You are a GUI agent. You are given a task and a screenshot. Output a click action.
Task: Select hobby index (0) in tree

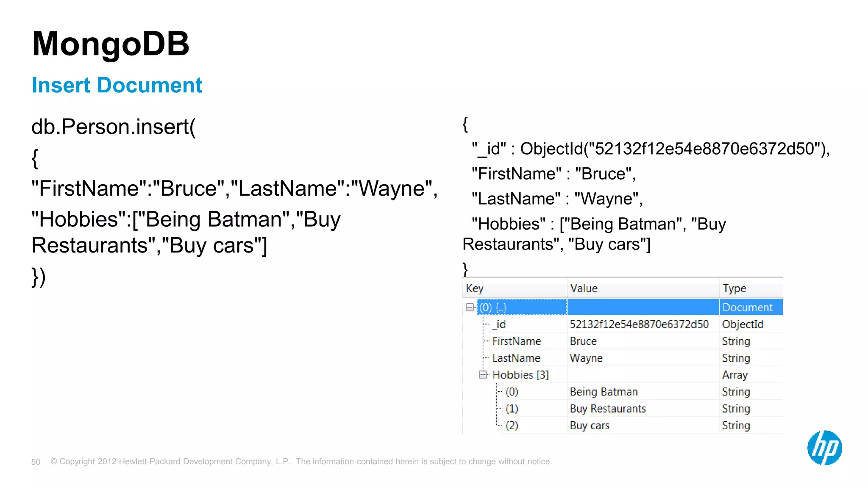point(512,392)
